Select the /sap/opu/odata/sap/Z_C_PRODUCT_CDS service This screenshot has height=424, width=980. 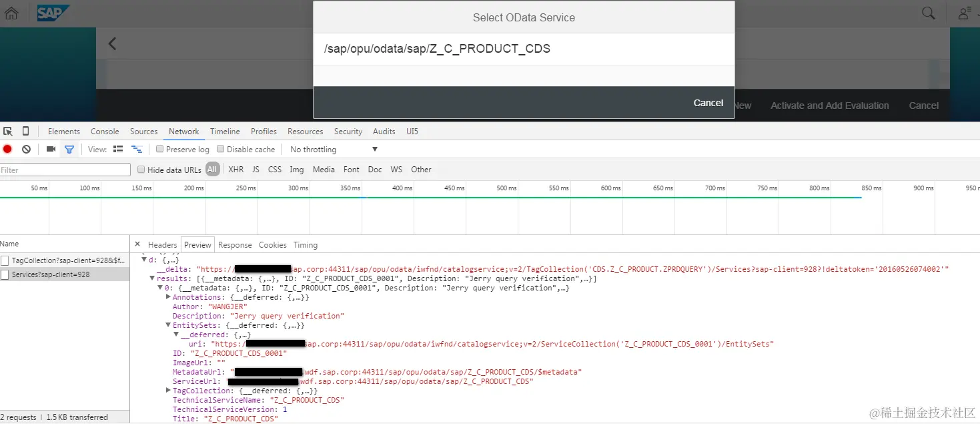(x=524, y=49)
